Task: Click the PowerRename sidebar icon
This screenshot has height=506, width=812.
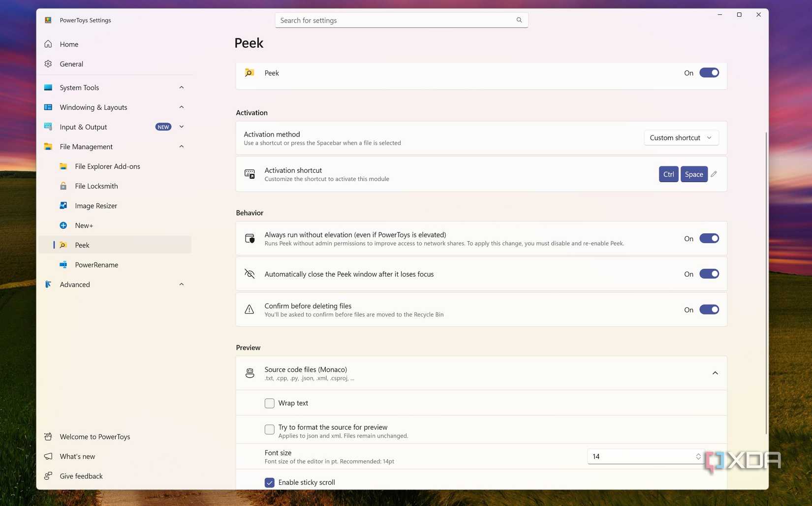Action: click(63, 264)
